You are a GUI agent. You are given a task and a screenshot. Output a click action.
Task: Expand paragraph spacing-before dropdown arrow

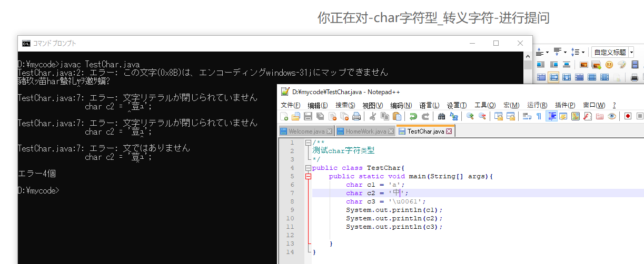[x=548, y=52]
